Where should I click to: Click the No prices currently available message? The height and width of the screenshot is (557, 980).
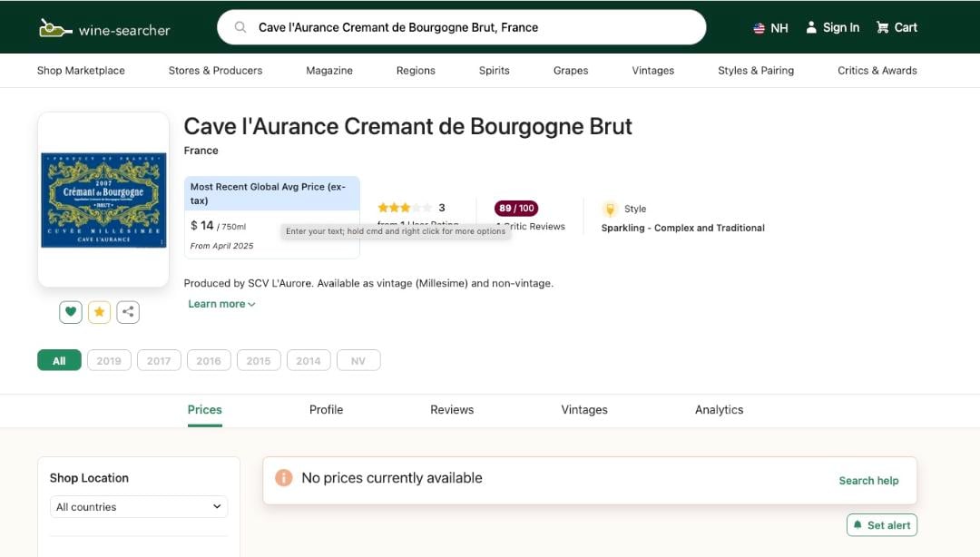point(392,478)
